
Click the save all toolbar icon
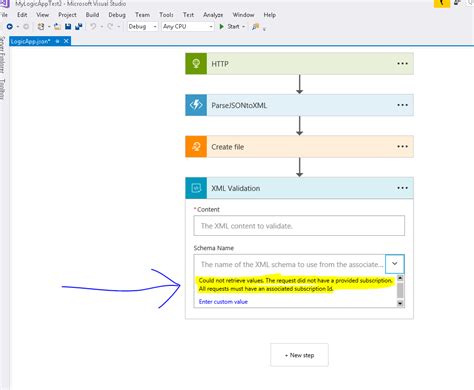point(79,26)
